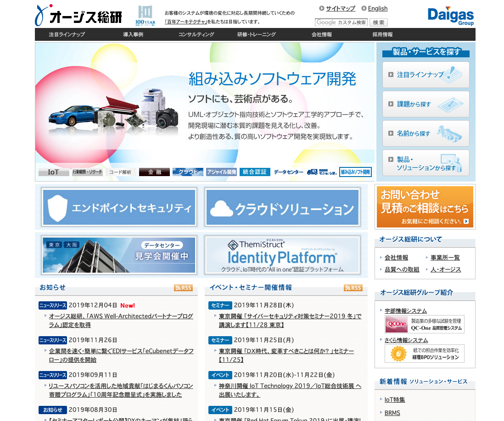Click the 課題から探す button

[x=426, y=104]
